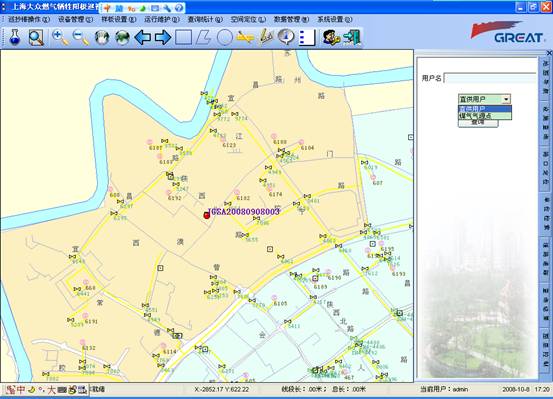Open the 设备管理 menu
Image resolution: width=553 pixels, height=399 pixels.
75,19
